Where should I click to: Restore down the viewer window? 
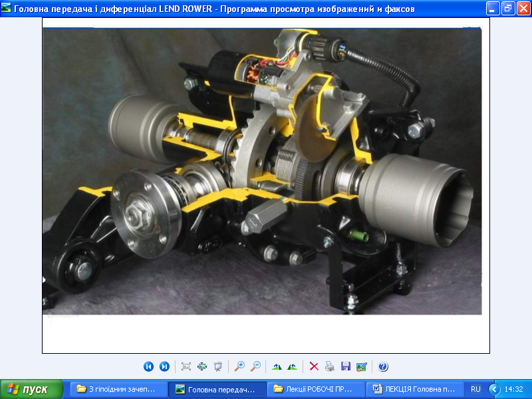point(508,9)
